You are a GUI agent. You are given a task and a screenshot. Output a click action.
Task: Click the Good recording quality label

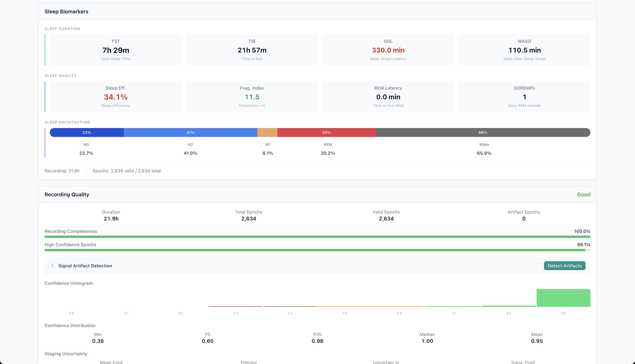(583, 194)
